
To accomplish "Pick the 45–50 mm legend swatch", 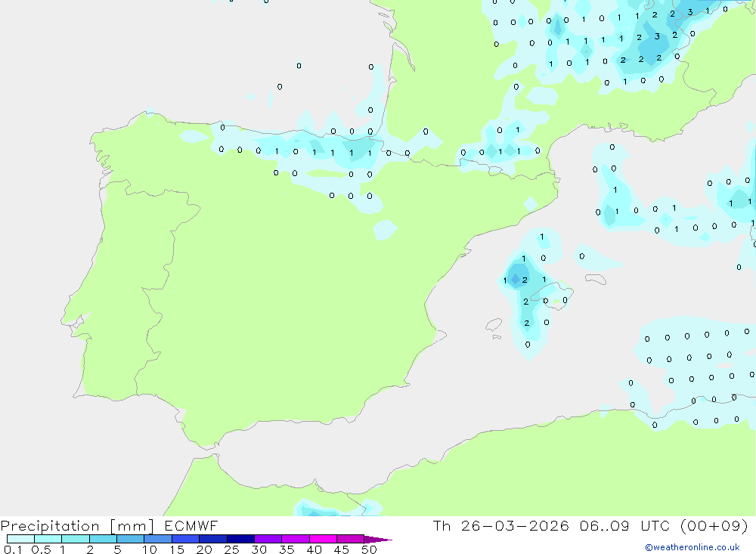I will pyautogui.click(x=351, y=539).
